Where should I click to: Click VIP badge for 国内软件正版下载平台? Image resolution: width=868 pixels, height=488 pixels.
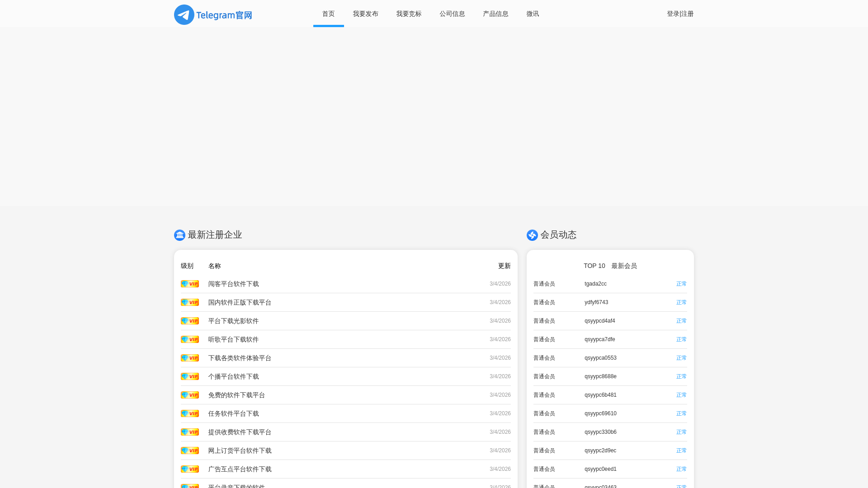click(190, 302)
